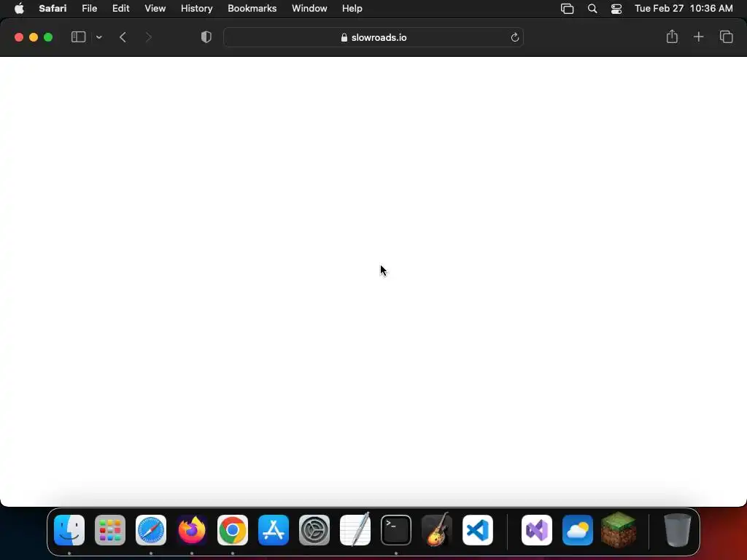Open the View menu
Viewport: 747px width, 560px height.
155,8
